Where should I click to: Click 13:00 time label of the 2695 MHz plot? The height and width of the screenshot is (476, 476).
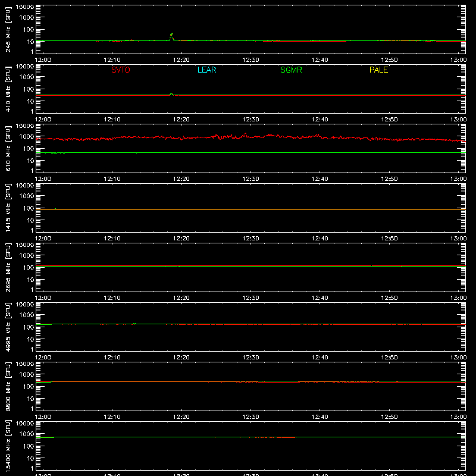(458, 298)
